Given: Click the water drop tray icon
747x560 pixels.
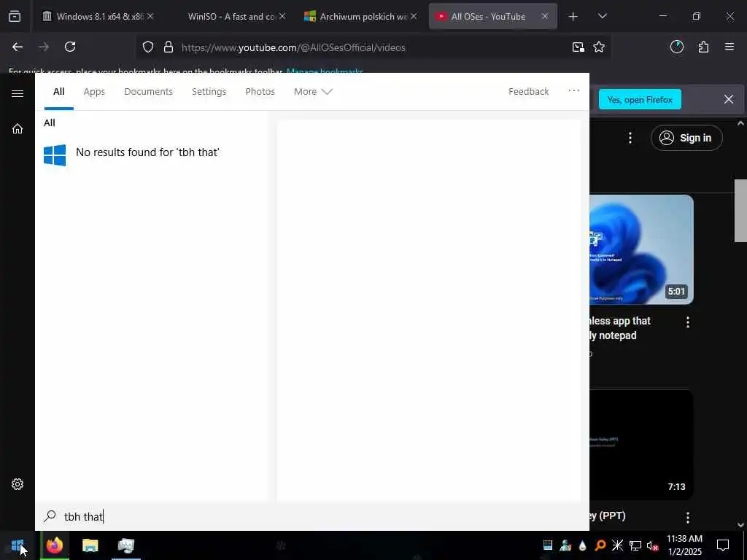Looking at the screenshot, I should tap(582, 545).
